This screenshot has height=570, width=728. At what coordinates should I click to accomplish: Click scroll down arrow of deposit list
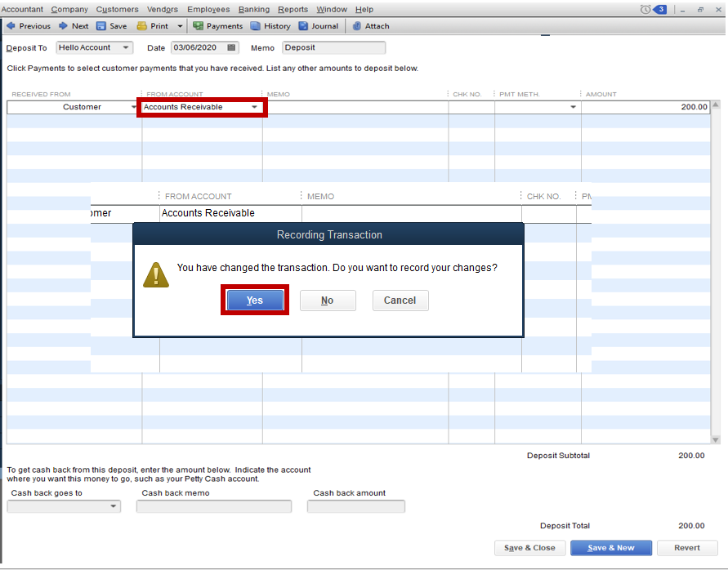click(716, 439)
